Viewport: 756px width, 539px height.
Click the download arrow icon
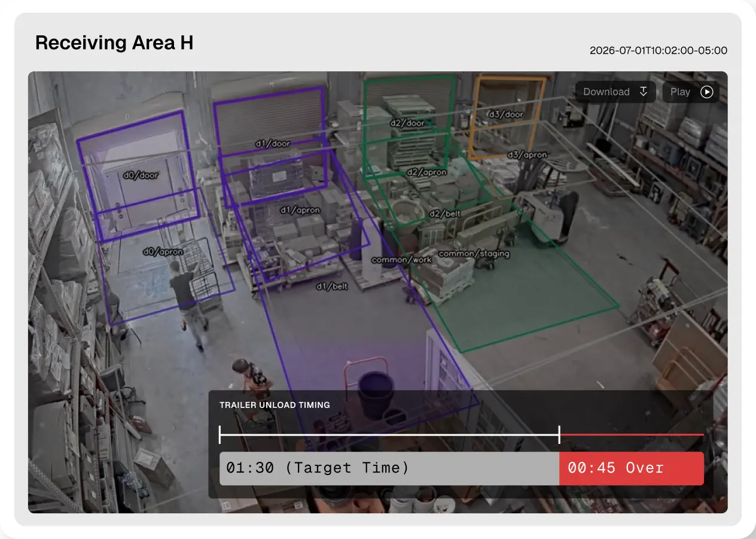pos(644,92)
